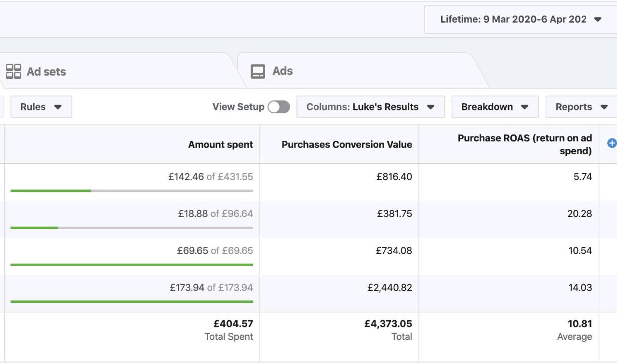Open the Reports dropdown menu

581,107
